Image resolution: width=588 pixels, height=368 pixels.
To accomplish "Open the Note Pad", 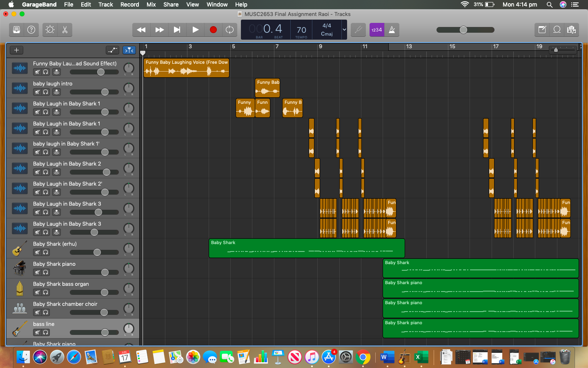I will tap(542, 30).
